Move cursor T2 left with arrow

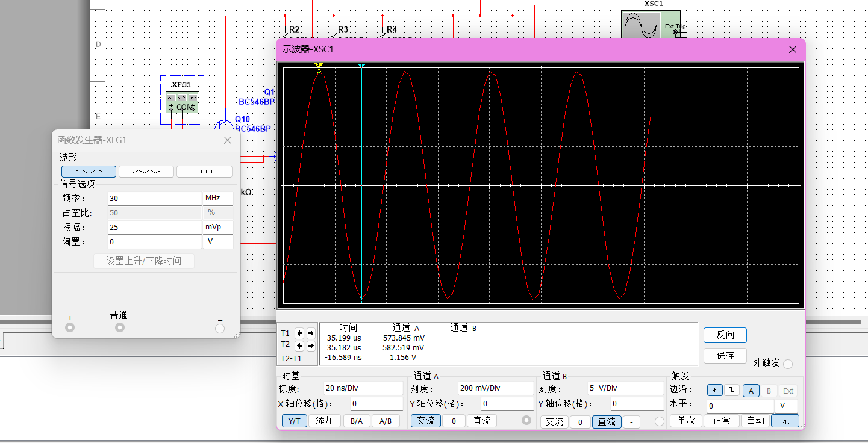300,345
